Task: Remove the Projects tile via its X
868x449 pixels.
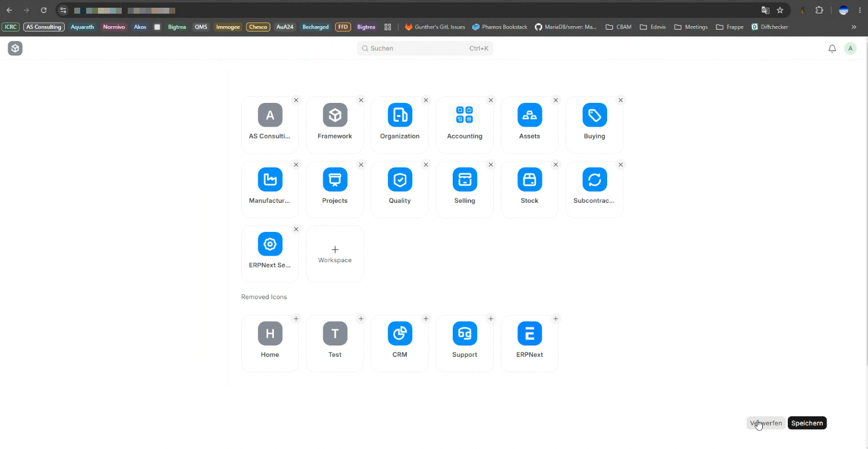Action: tap(361, 165)
